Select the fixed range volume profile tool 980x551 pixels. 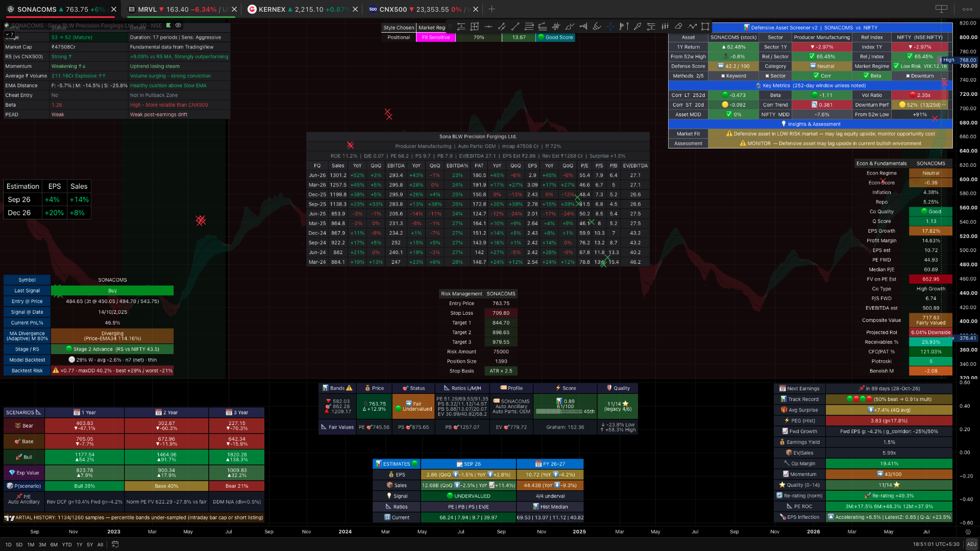click(583, 27)
